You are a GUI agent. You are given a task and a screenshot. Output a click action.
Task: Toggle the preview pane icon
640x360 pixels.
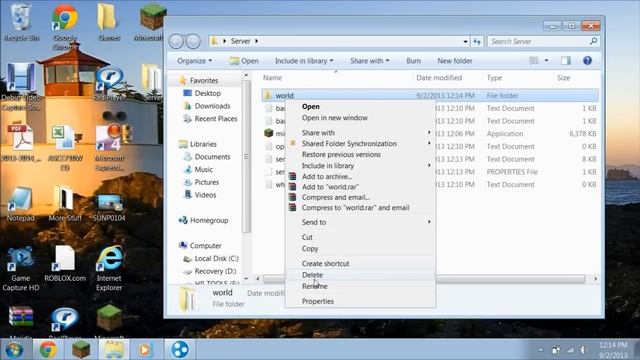566,61
